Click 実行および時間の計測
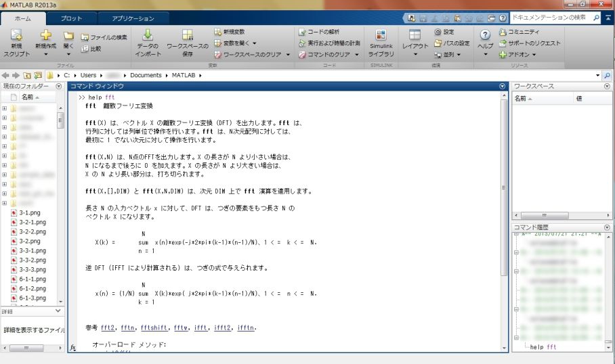Viewport: 615px width, 364px height. (329, 43)
